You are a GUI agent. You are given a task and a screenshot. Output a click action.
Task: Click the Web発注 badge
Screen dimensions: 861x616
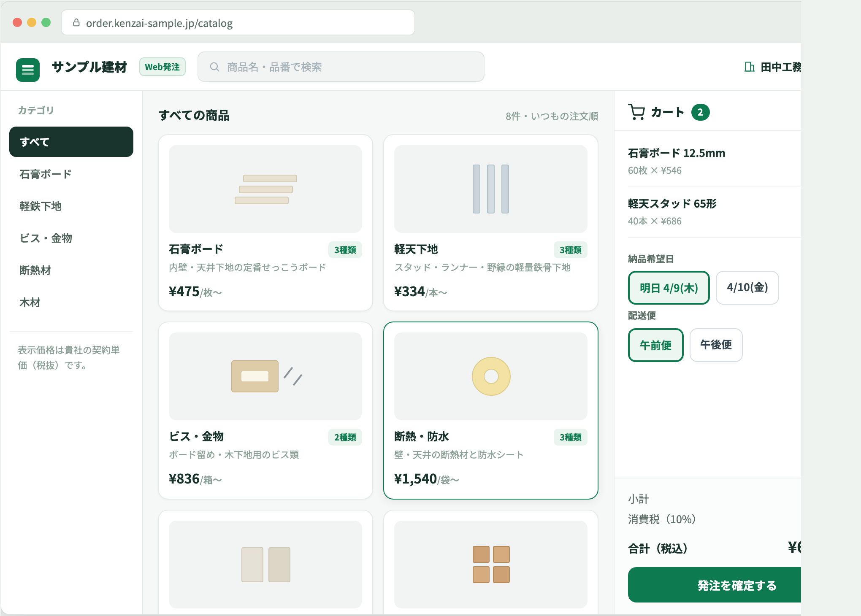tap(162, 67)
